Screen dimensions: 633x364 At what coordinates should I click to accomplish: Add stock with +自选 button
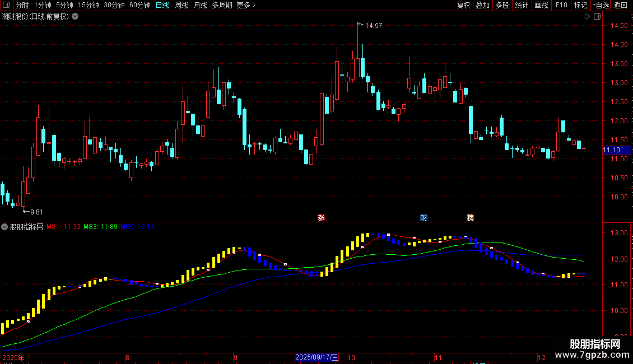[601, 5]
